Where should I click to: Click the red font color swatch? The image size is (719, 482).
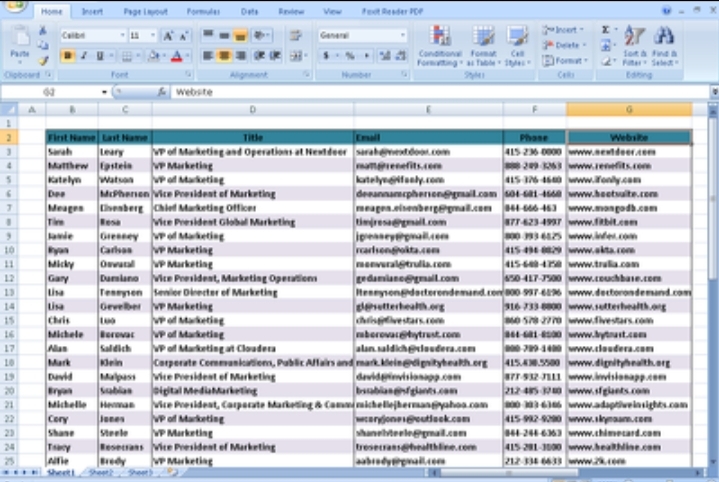coord(176,56)
